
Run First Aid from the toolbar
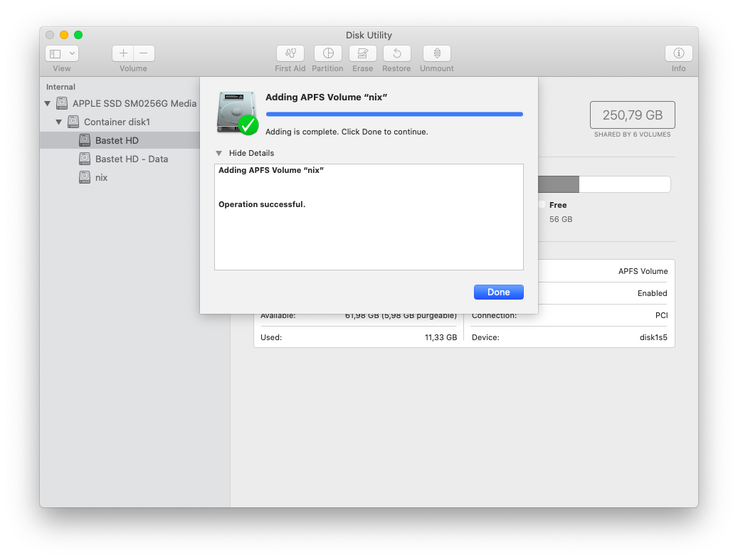point(290,53)
